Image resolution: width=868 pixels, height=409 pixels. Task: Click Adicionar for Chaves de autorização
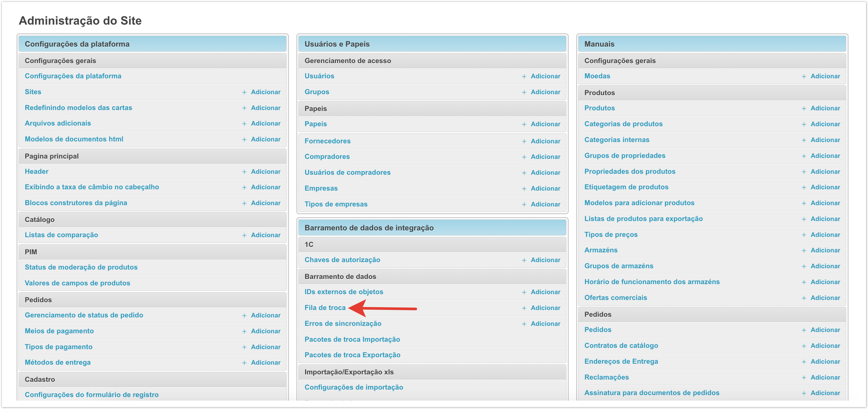[545, 260]
